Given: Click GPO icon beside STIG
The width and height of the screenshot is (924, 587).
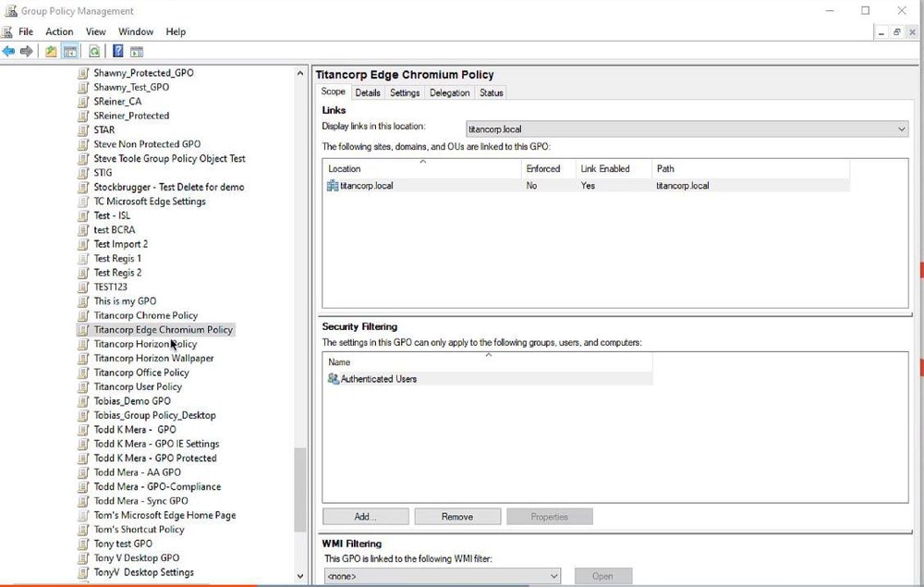Looking at the screenshot, I should point(84,173).
